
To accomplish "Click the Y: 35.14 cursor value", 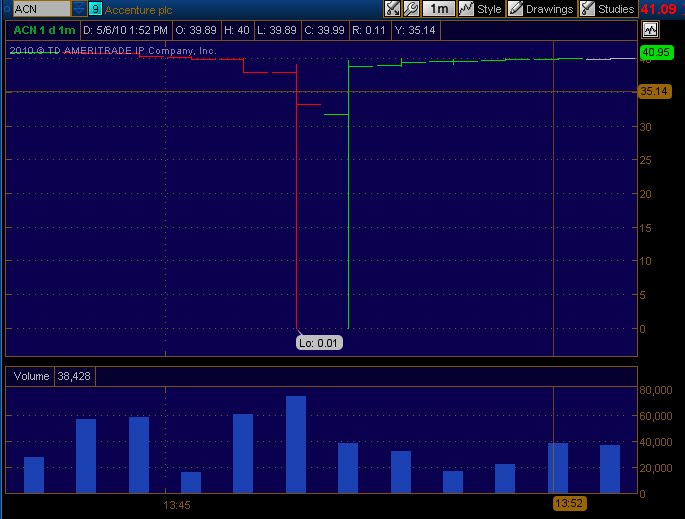I will pos(415,30).
